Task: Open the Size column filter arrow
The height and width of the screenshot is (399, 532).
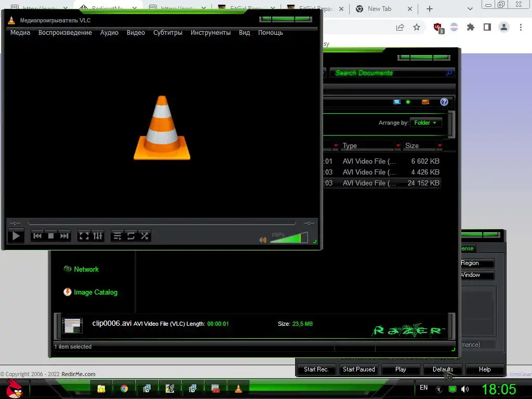Action: point(440,145)
